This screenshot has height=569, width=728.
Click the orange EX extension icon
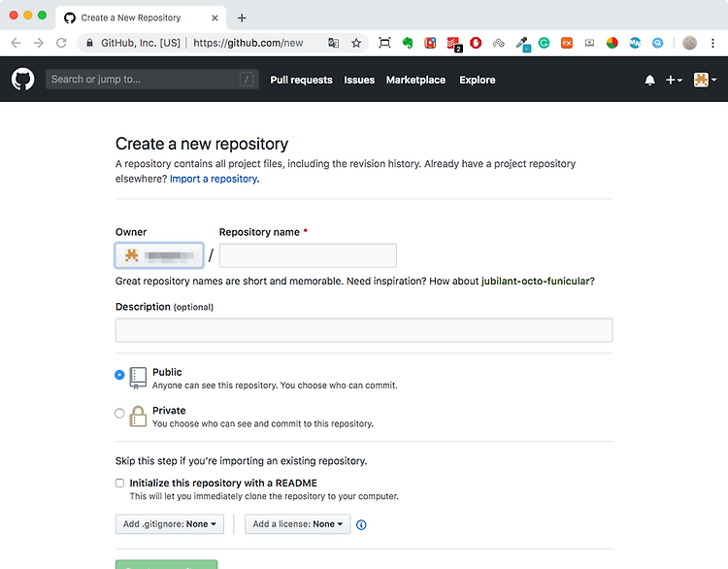pos(567,43)
